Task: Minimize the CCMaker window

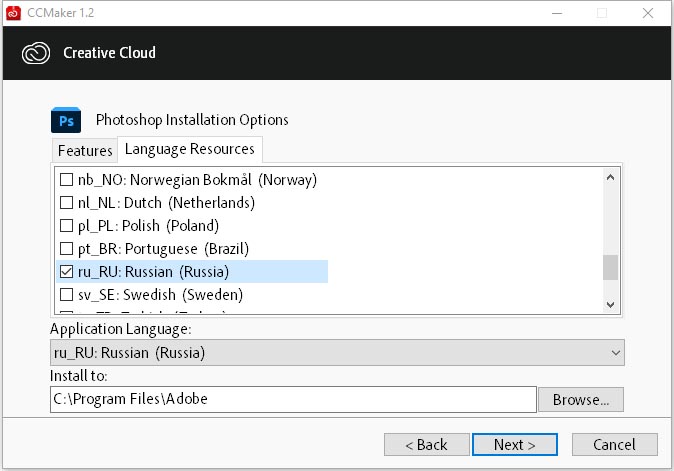Action: (x=557, y=13)
